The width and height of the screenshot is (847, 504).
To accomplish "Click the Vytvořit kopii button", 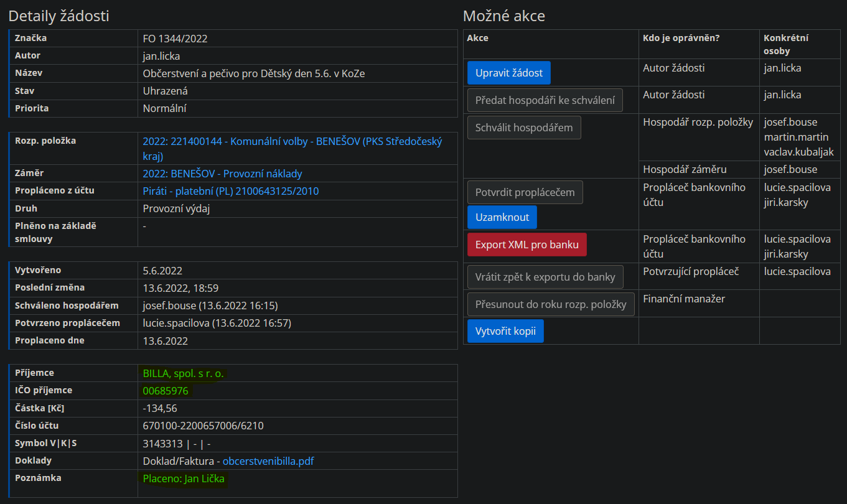I will coord(505,331).
